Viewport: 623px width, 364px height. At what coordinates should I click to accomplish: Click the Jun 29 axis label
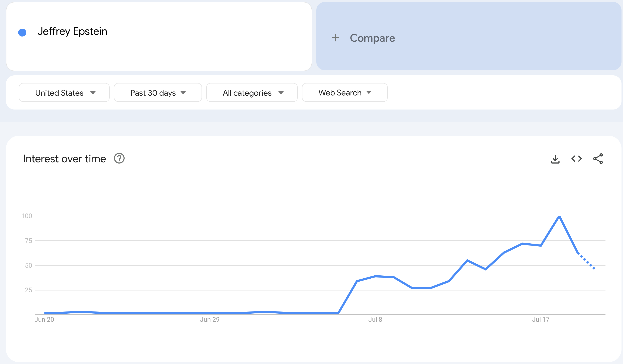click(210, 320)
